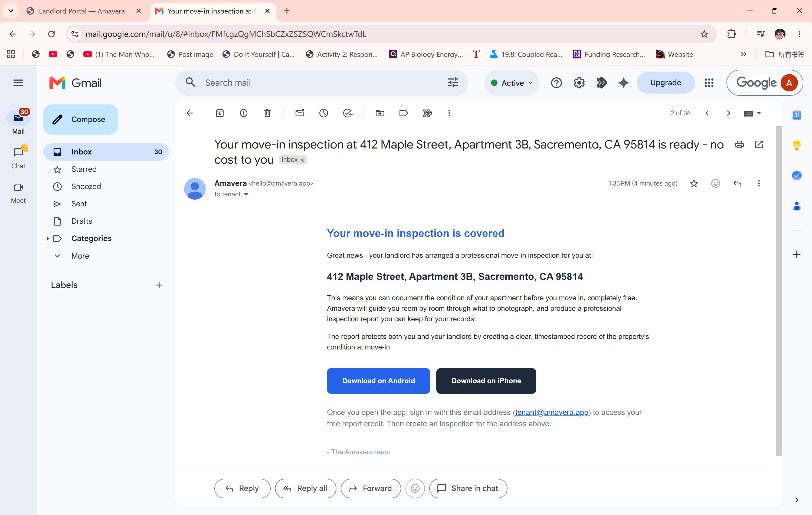
Task: Open Google Tasks side panel
Action: (x=797, y=176)
